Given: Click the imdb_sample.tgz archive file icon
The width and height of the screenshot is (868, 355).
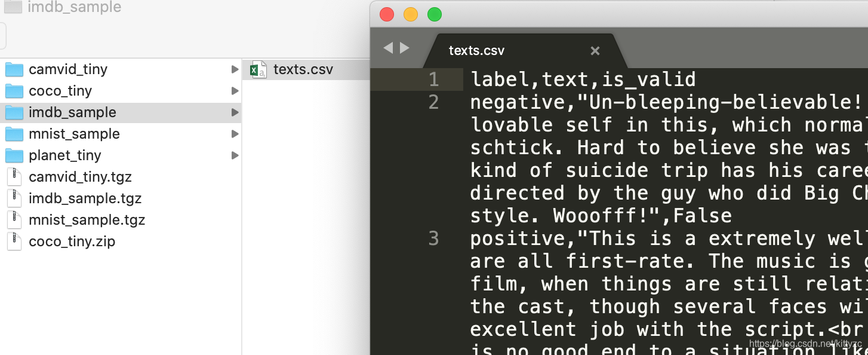Looking at the screenshot, I should pyautogui.click(x=14, y=198).
